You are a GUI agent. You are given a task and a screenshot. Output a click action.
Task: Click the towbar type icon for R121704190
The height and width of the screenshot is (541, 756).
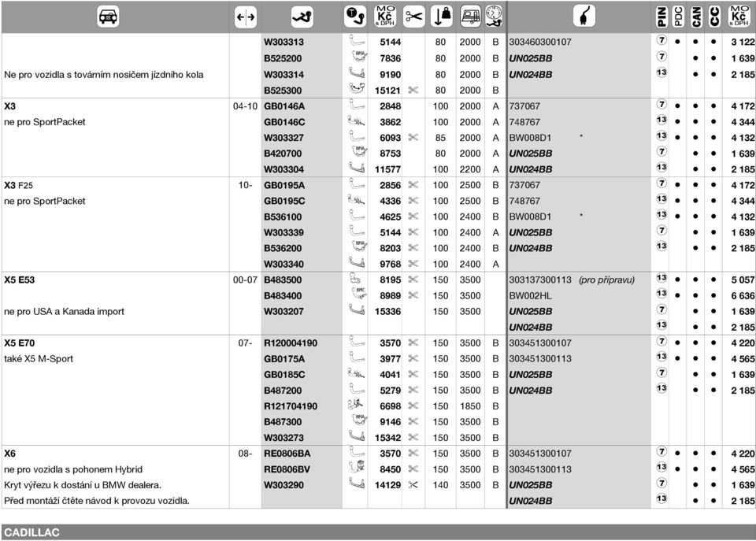coord(356,405)
